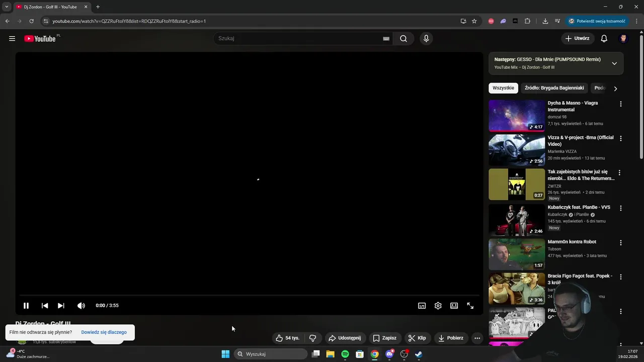Image resolution: width=644 pixels, height=362 pixels.
Task: Open YouTube notifications bell
Action: (604, 39)
